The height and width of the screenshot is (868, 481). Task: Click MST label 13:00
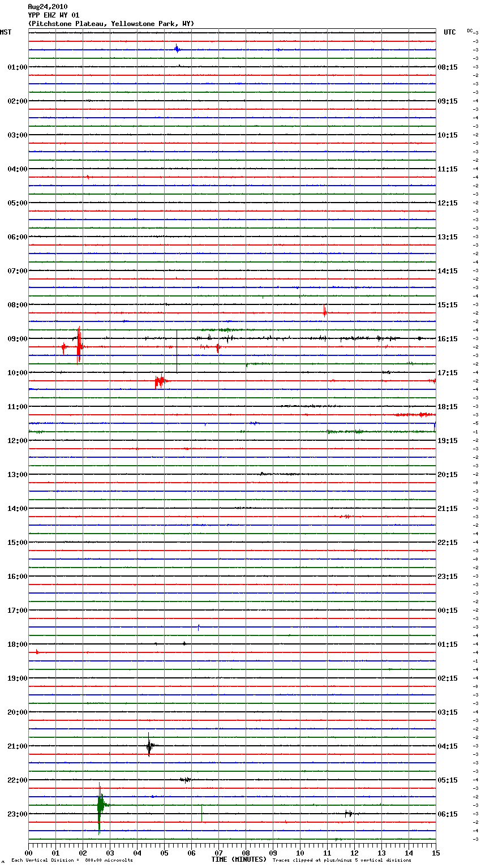(x=18, y=475)
